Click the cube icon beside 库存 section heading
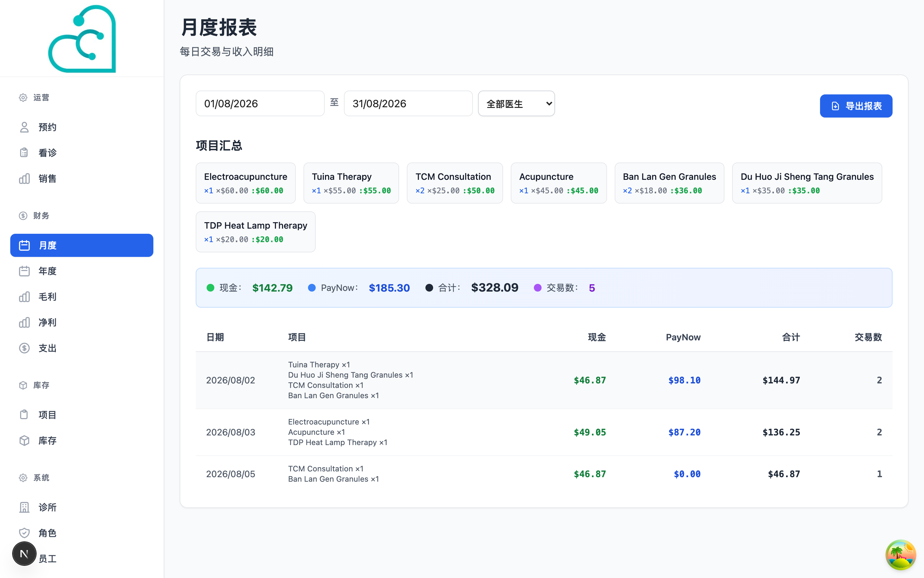 [23, 385]
